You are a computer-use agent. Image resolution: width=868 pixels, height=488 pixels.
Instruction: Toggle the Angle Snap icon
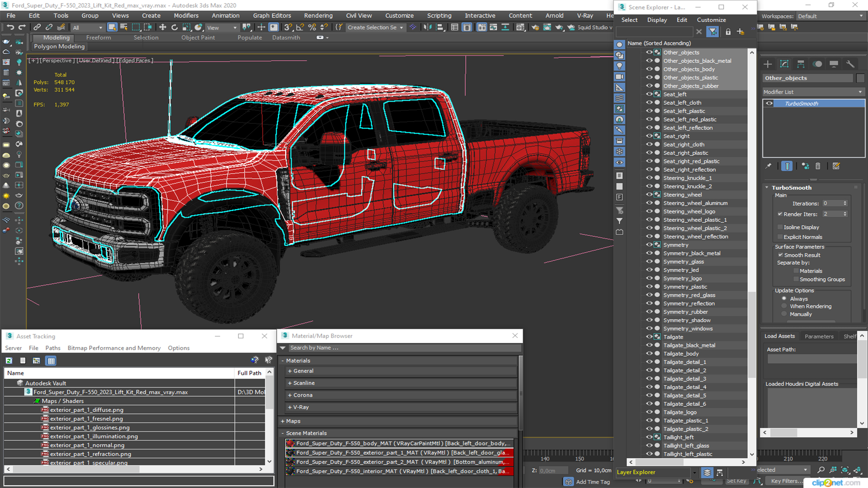[300, 28]
